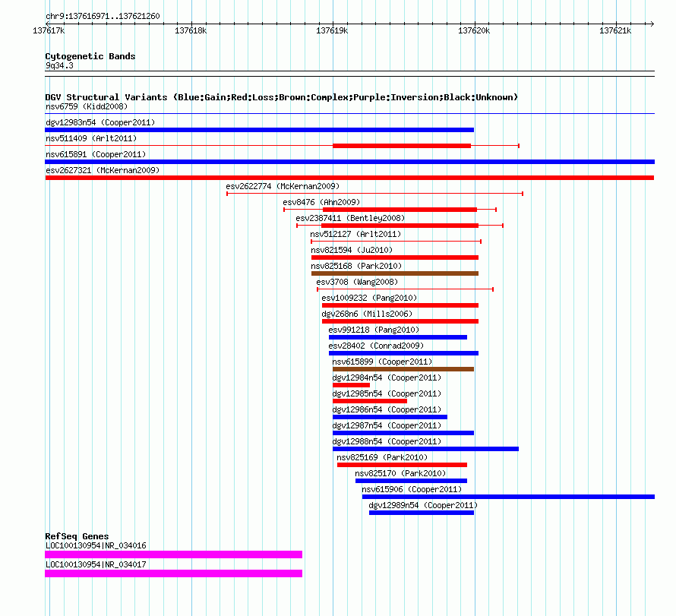Select the nsv615891 blue gain bar
676x616 pixels.
tap(349, 162)
